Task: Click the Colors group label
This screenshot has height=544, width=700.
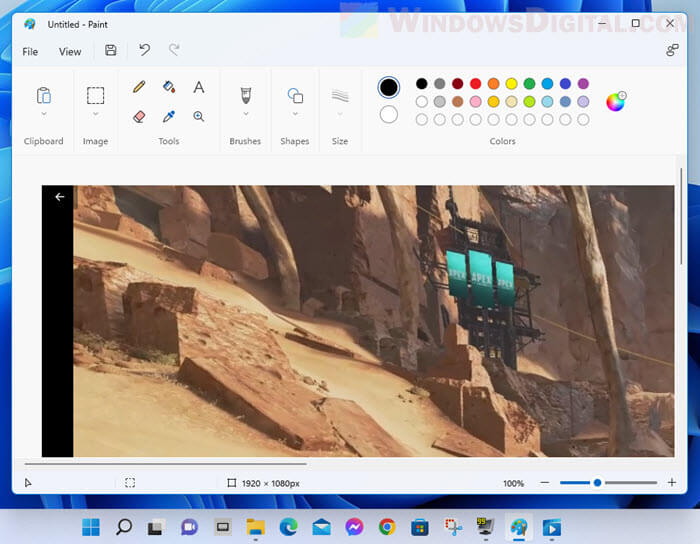Action: pos(502,141)
